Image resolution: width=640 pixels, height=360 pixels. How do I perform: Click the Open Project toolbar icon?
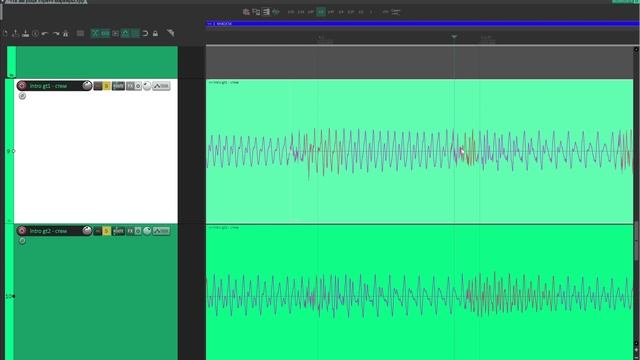16,33
